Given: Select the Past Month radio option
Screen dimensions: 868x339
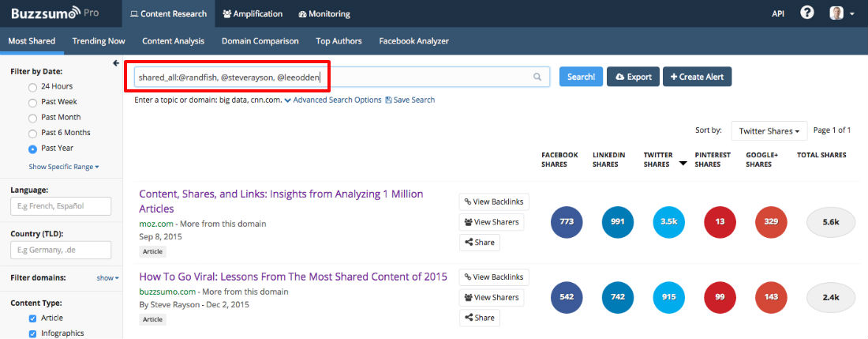Looking at the screenshot, I should tap(32, 117).
